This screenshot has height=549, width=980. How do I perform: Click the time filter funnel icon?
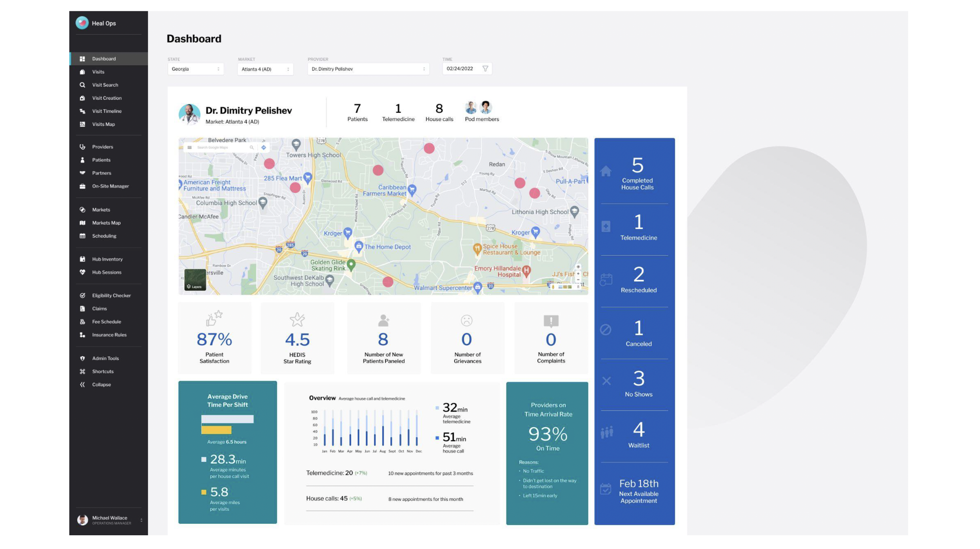[x=485, y=69]
